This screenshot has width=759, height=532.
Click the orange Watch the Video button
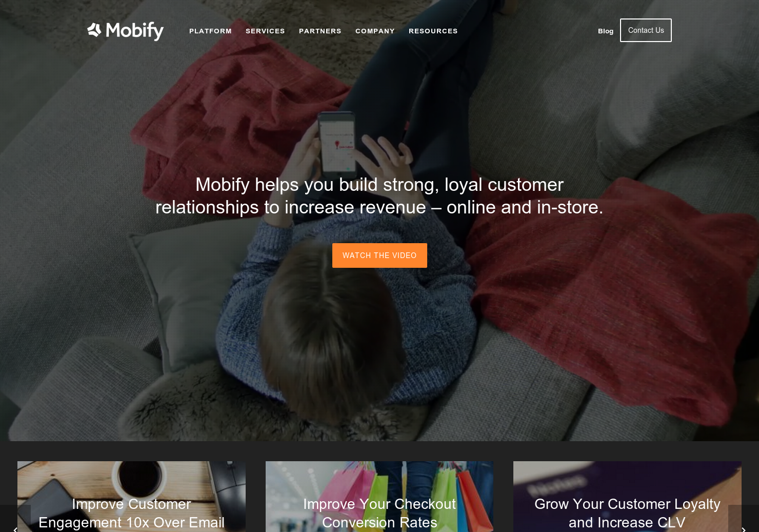379,255
